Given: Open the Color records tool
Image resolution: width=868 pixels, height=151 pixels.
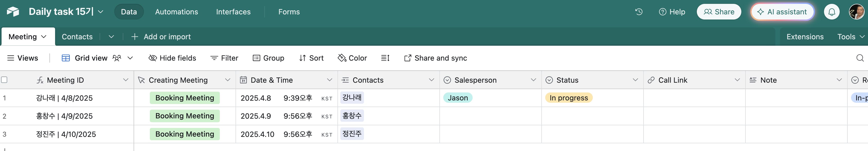Looking at the screenshot, I should coord(352,58).
